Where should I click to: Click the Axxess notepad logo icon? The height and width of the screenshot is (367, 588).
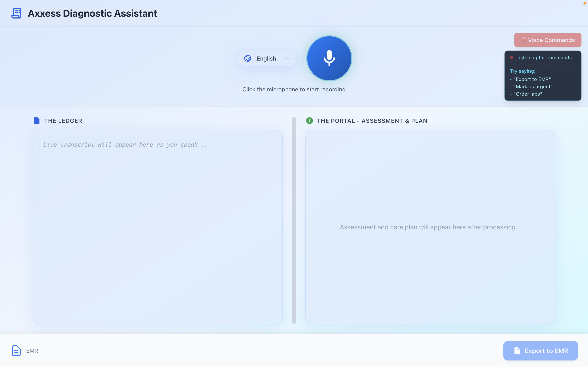pyautogui.click(x=16, y=13)
